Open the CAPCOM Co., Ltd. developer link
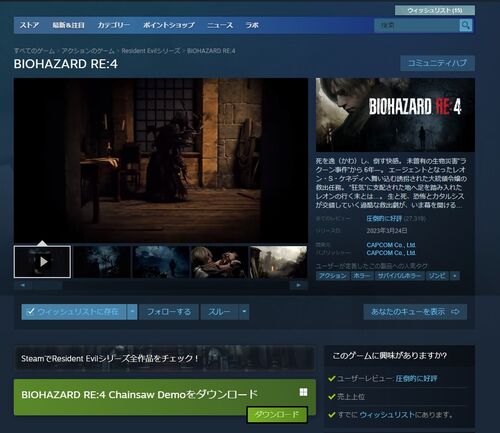500x433 pixels. click(x=391, y=245)
